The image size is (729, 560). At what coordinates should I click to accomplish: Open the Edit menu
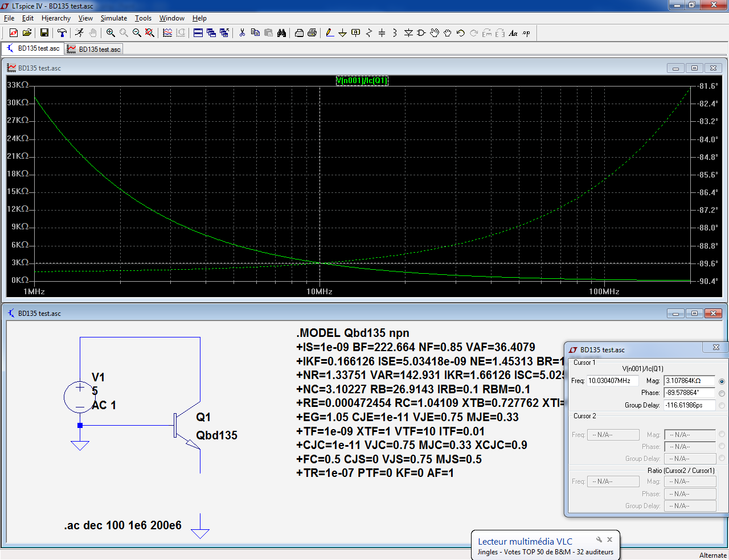click(28, 18)
